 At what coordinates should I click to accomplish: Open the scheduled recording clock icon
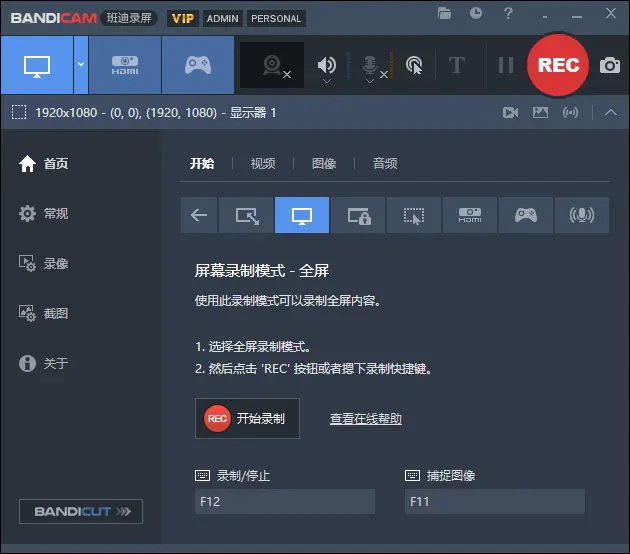pyautogui.click(x=476, y=13)
